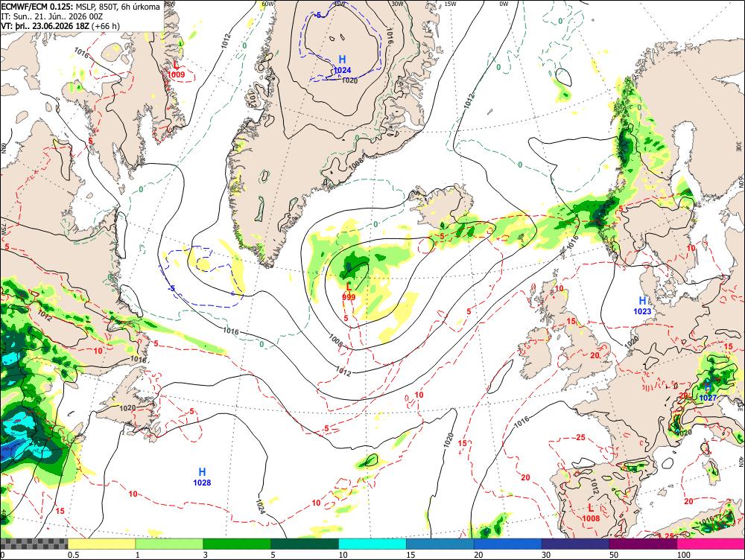Screen dimensions: 745x560
Task: Click the 'VT: þri.. 23.06.2026 18Z' line
Action: pos(60,25)
